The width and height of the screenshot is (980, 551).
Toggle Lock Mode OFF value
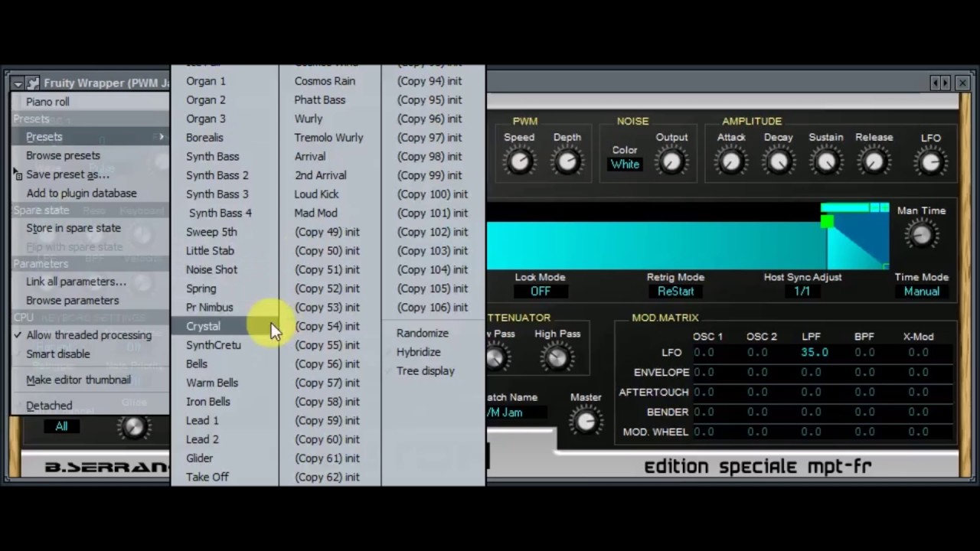pyautogui.click(x=541, y=292)
